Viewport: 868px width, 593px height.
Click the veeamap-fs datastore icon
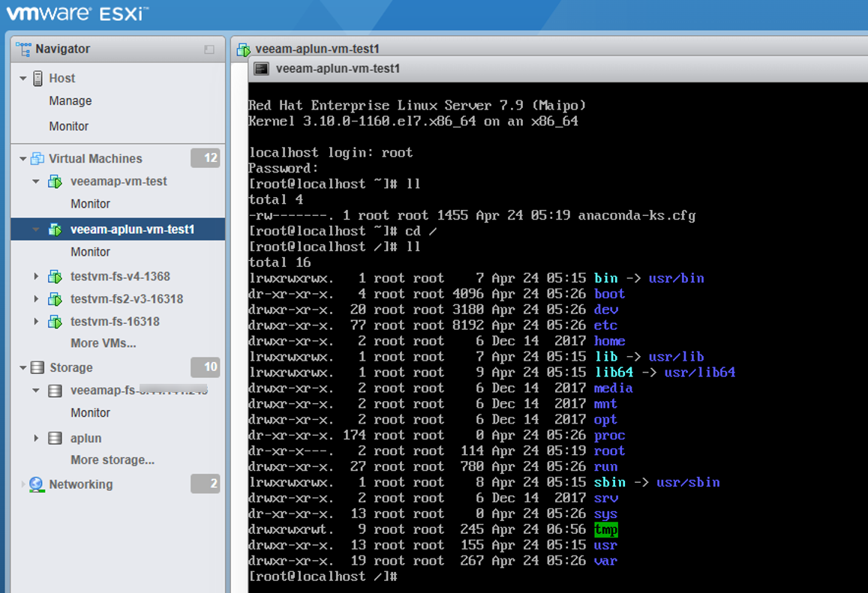pyautogui.click(x=55, y=391)
